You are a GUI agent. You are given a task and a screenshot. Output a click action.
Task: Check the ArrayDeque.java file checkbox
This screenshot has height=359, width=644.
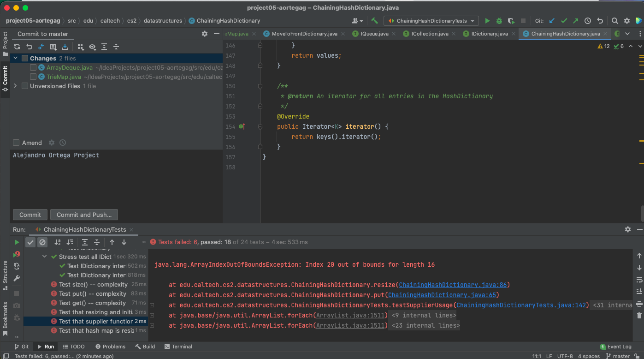coord(33,68)
